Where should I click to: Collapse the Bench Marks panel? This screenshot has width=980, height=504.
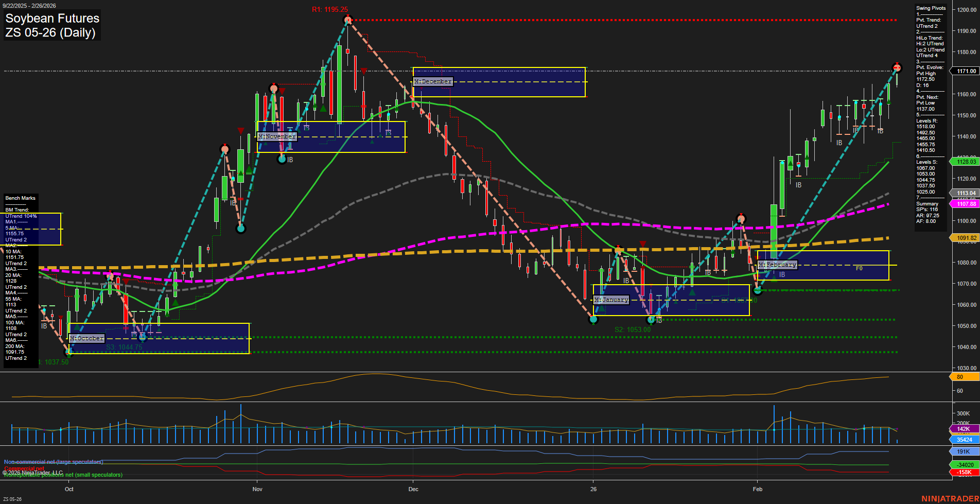pos(20,198)
